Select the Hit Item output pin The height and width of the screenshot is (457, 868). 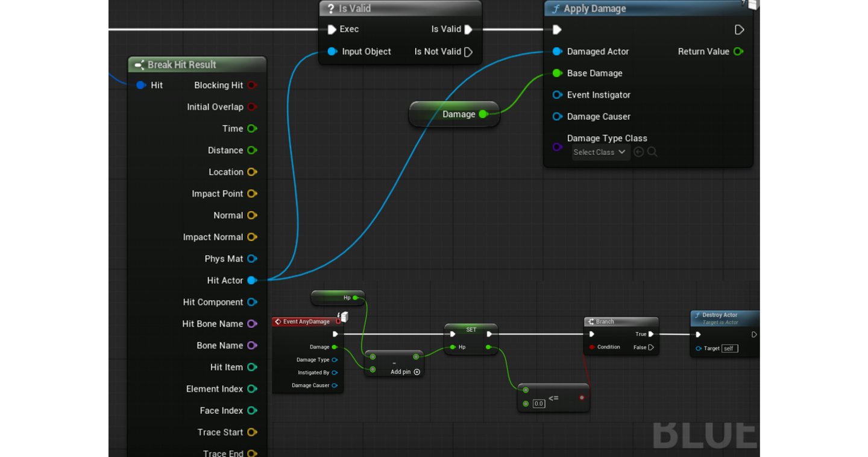click(x=252, y=367)
